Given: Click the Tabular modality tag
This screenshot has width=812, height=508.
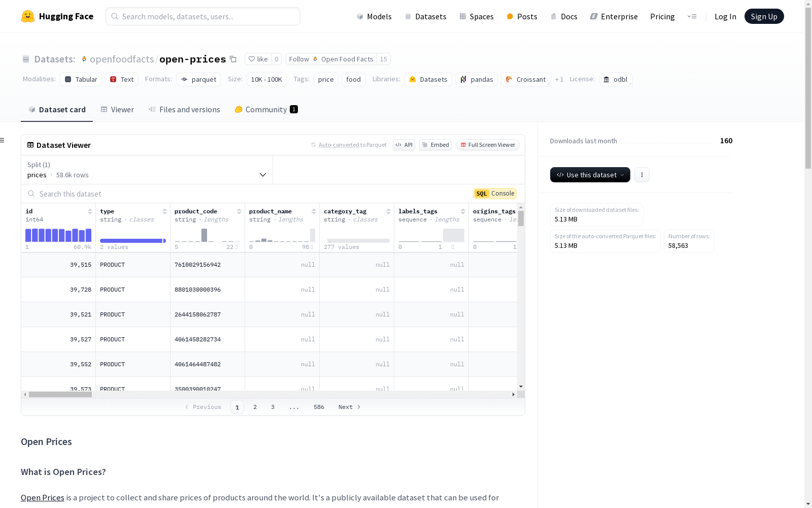Looking at the screenshot, I should 81,79.
